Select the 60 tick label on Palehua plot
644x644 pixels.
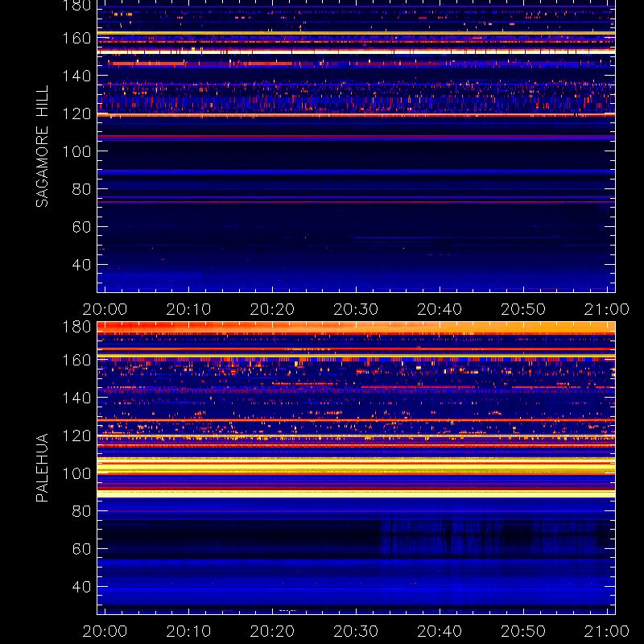pyautogui.click(x=81, y=549)
